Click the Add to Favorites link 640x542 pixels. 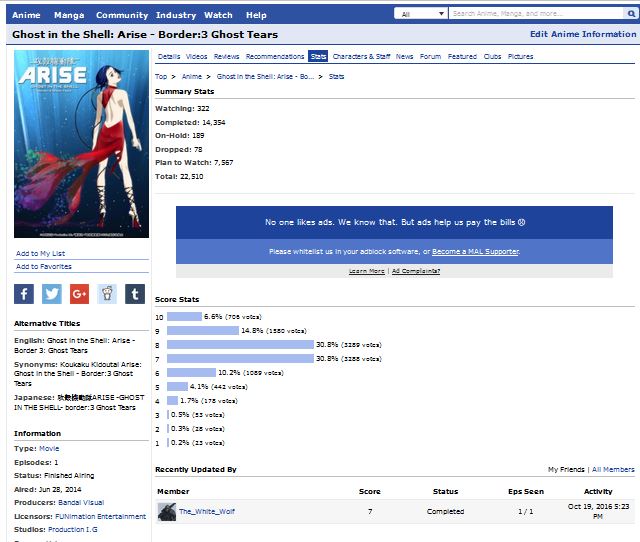(x=43, y=267)
